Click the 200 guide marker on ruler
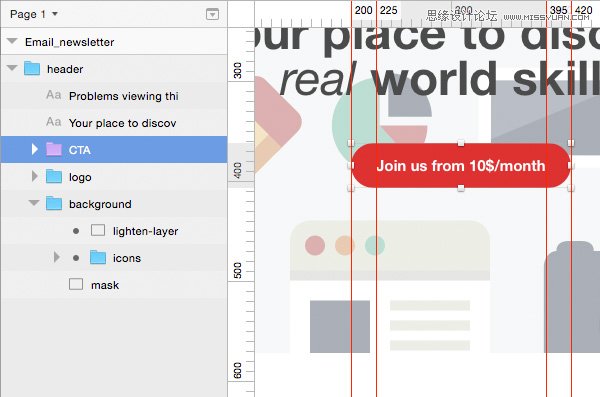 coord(363,10)
